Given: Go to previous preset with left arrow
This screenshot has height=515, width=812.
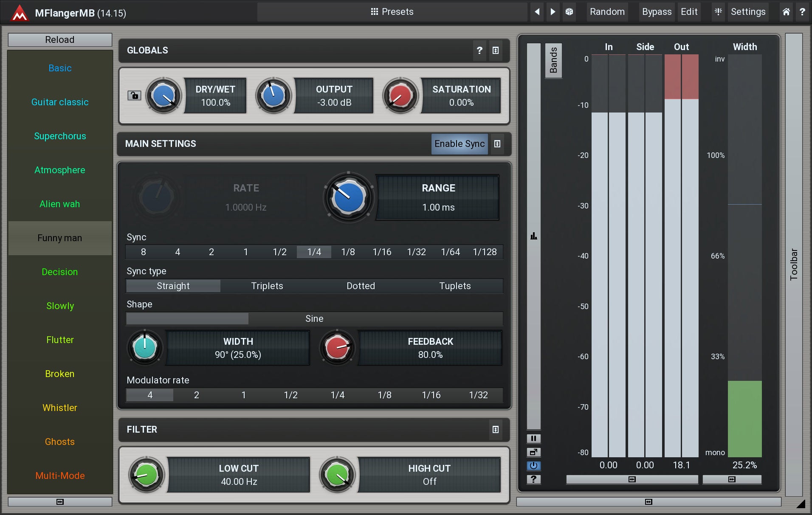Looking at the screenshot, I should [x=537, y=12].
